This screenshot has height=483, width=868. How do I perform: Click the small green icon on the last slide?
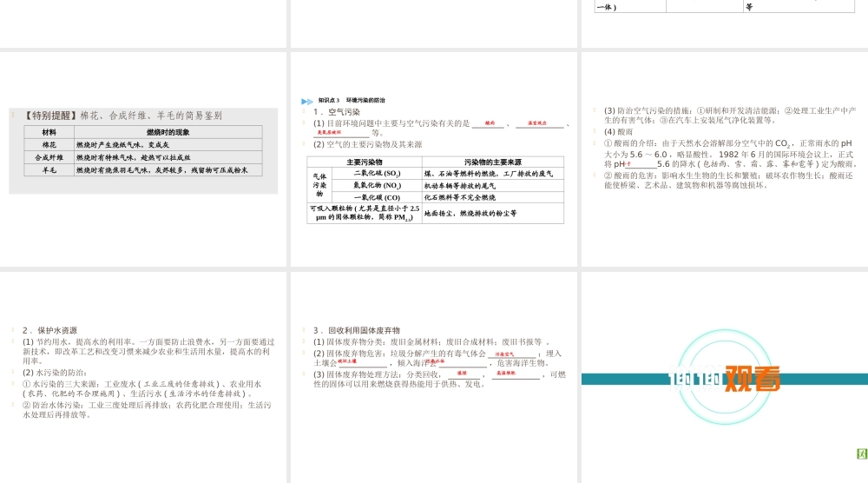[862, 454]
